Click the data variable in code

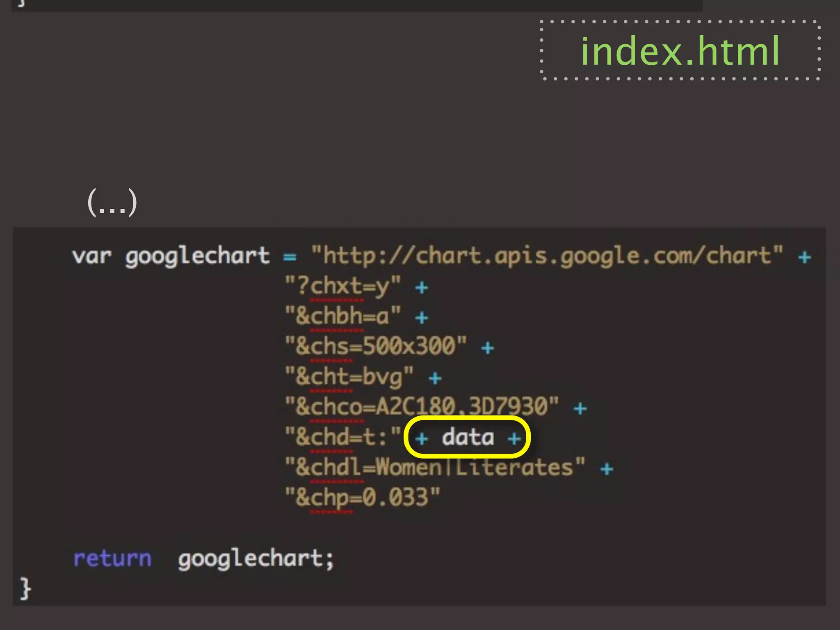click(468, 437)
